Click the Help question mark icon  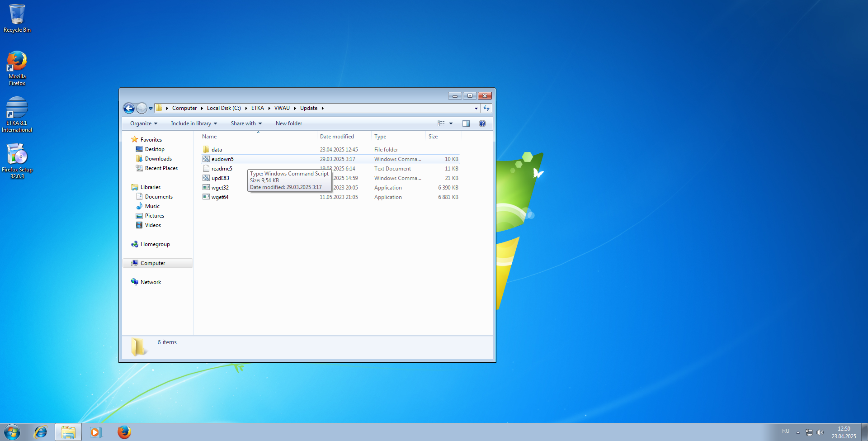tap(482, 123)
